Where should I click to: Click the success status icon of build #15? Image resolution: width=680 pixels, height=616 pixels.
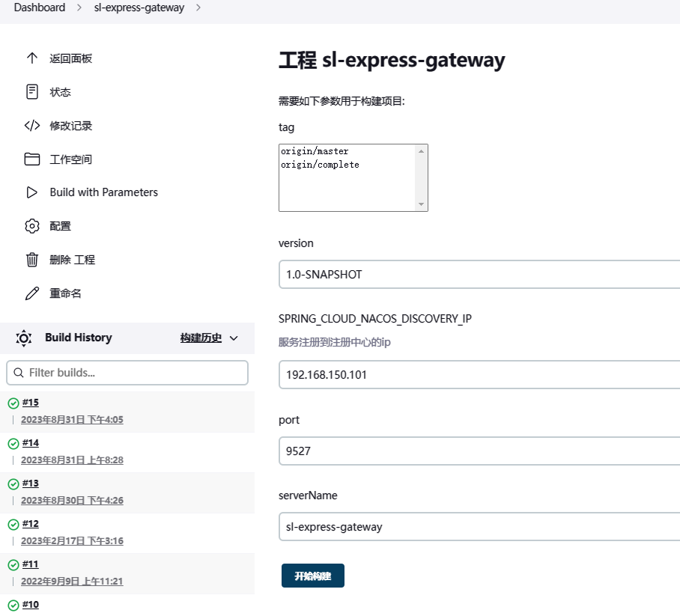[13, 403]
